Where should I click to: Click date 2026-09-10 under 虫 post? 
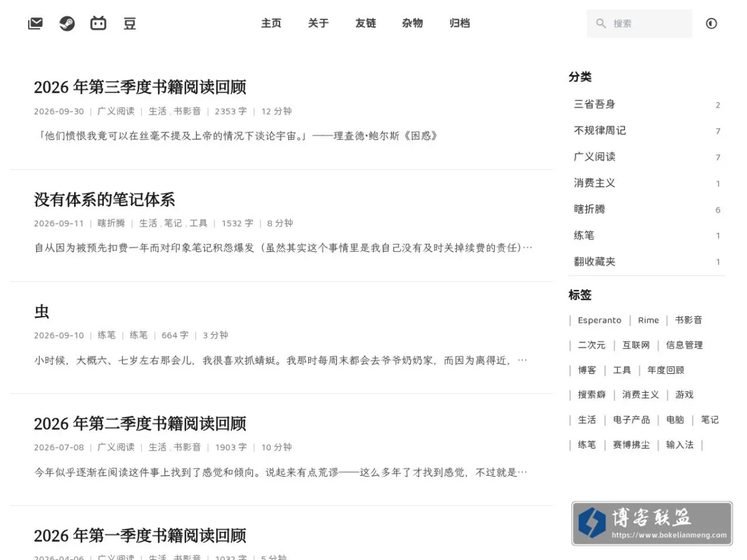click(x=59, y=335)
